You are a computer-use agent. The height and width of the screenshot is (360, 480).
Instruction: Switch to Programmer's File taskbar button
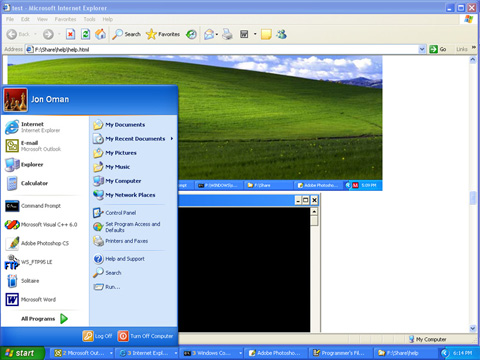(341, 353)
